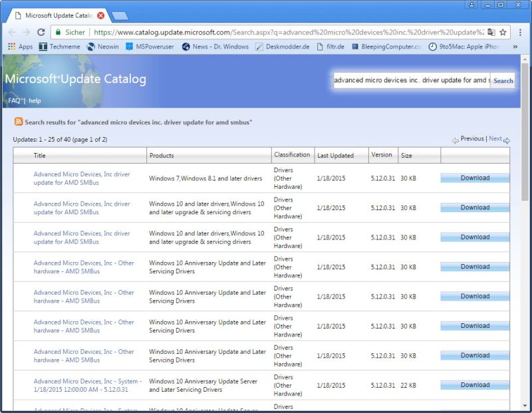Open the Neowin bookmark

[x=103, y=47]
